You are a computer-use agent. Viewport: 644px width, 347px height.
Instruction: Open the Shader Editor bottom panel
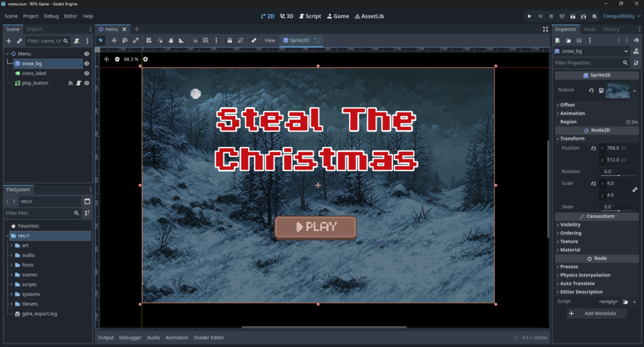[208, 338]
